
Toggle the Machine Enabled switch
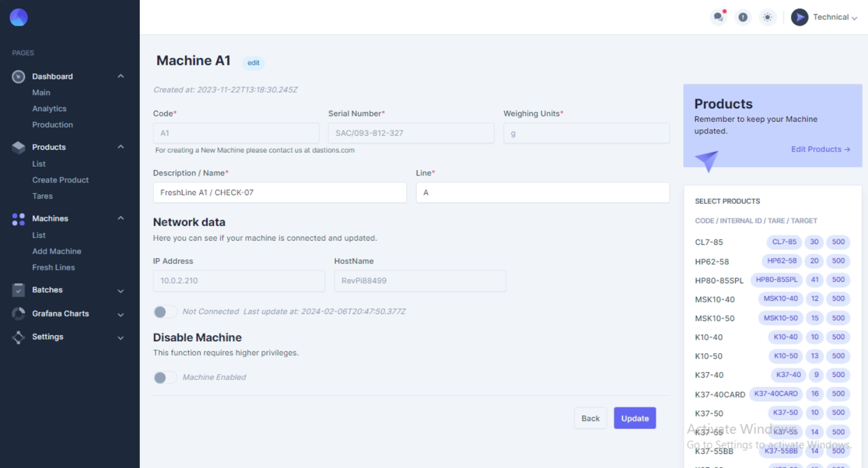pos(165,377)
